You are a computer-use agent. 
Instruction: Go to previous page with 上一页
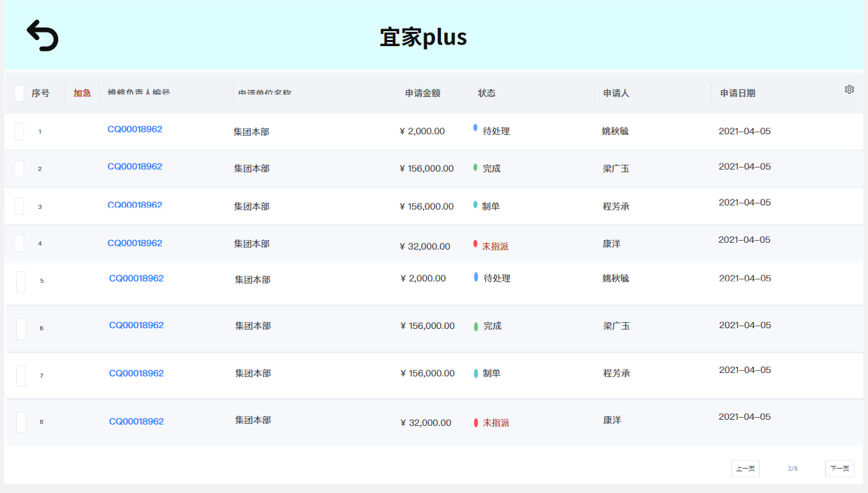745,469
